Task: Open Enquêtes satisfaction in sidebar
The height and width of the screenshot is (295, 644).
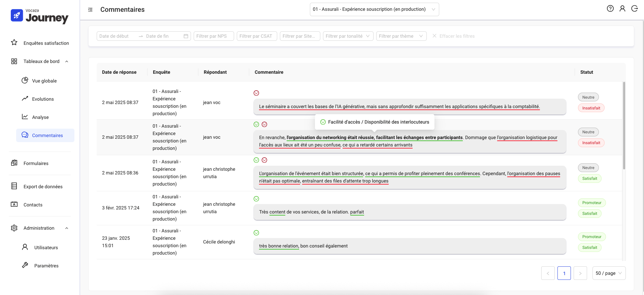Action: coord(46,43)
